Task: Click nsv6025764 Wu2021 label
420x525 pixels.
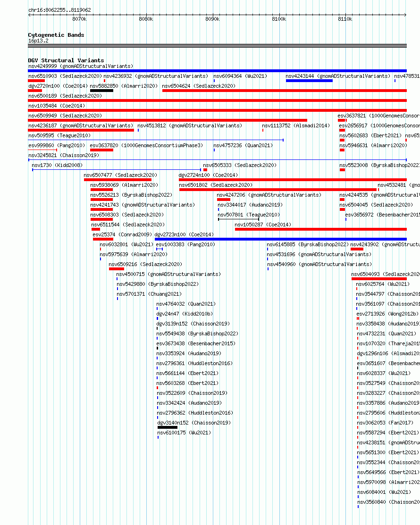Action: pos(383,284)
